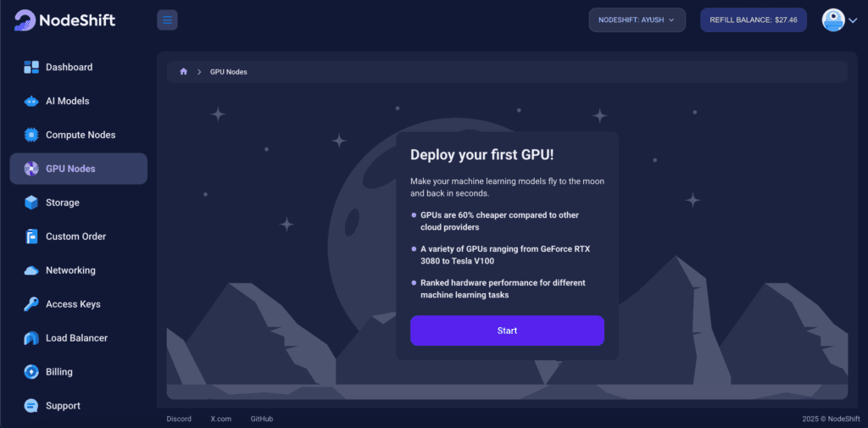Open the Custom Order menu item
Viewport: 868px width, 428px height.
tap(75, 236)
